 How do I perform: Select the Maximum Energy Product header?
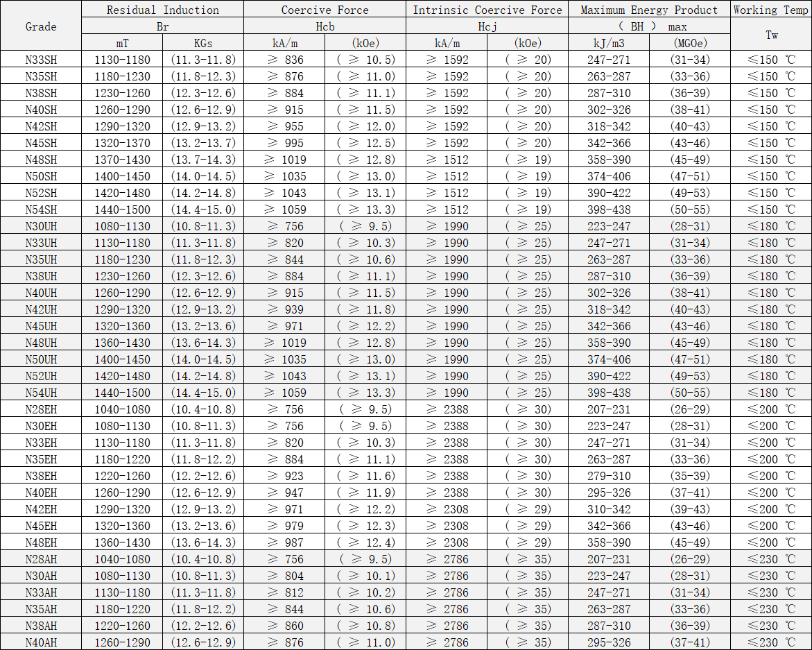coord(649,10)
